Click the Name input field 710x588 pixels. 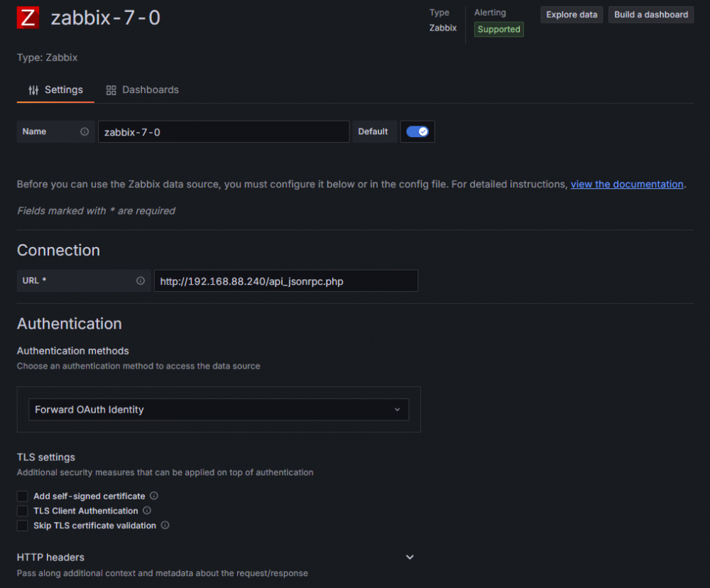point(224,132)
